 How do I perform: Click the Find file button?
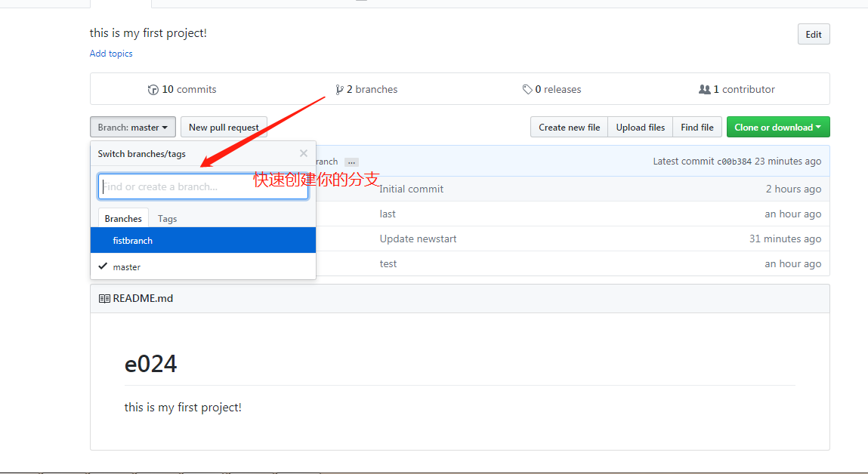697,128
